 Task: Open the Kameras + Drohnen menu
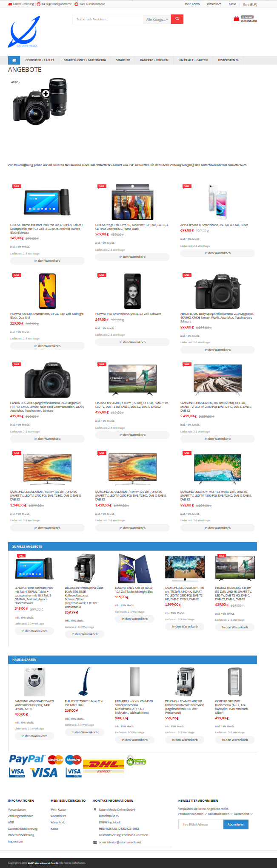tap(154, 60)
